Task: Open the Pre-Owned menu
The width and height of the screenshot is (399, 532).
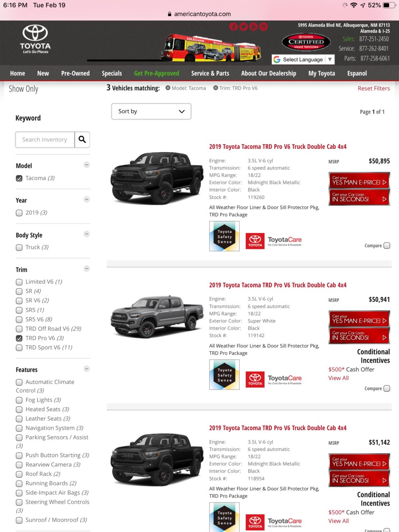Action: (x=75, y=73)
